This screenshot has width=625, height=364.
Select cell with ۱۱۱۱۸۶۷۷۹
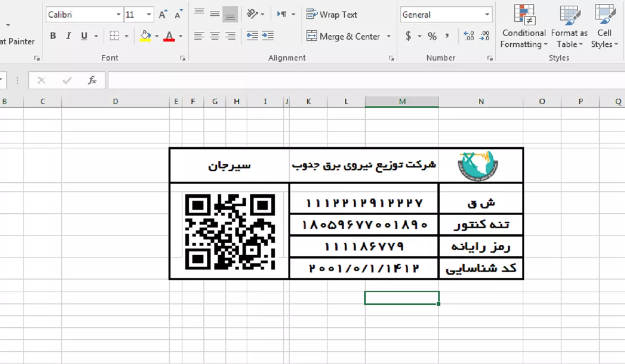coord(364,247)
